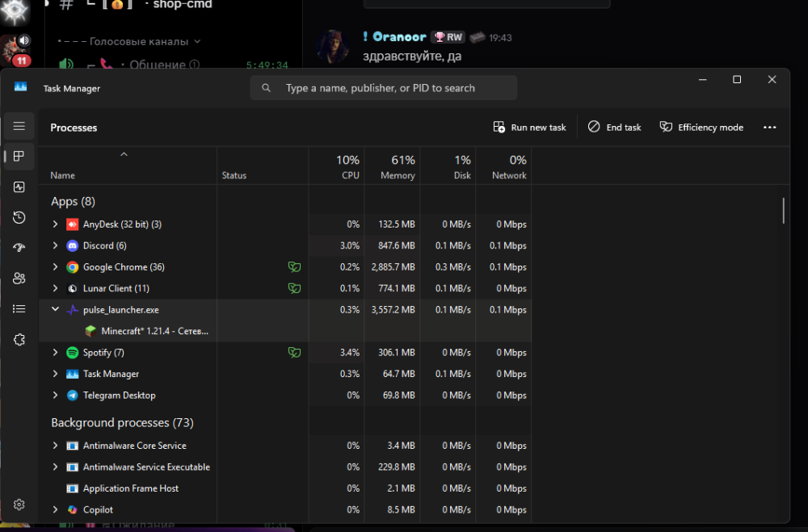Open the Services page icon
Screen dimensions: 808x532
(19, 340)
